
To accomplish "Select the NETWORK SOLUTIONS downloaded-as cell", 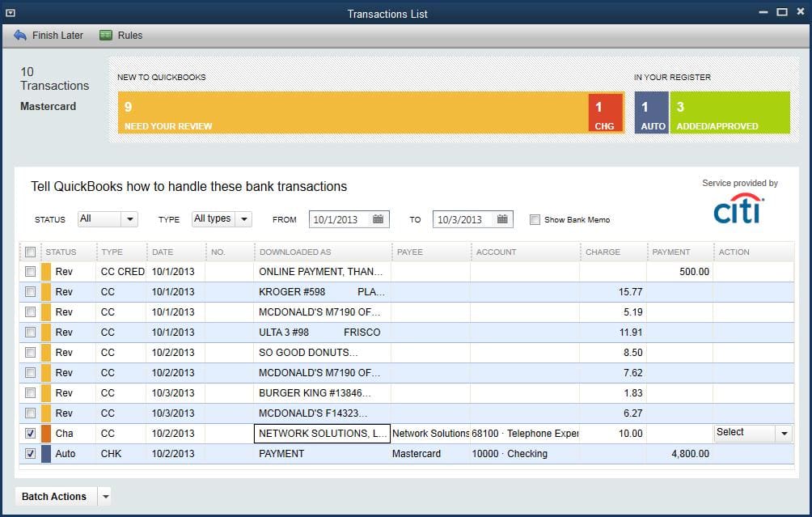I will (322, 433).
